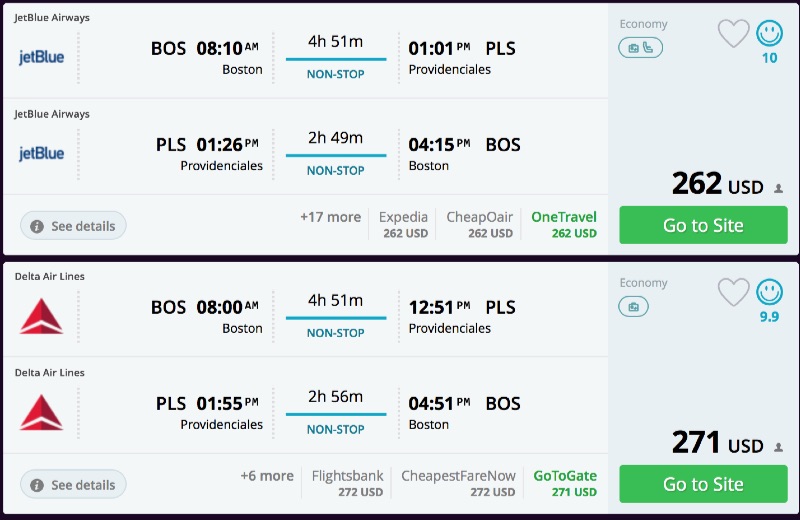This screenshot has height=520, width=800.
Task: Choose the Flightsbank 272 USD offer
Action: click(x=347, y=483)
